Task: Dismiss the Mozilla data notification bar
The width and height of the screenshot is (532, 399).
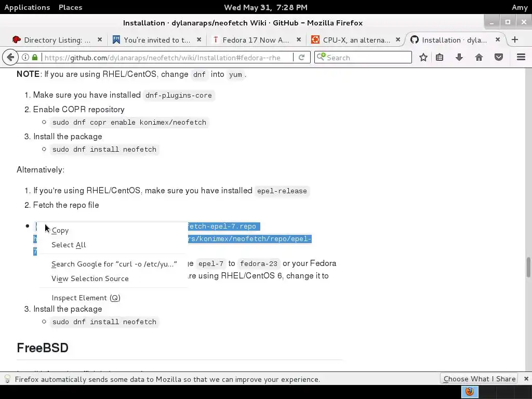Action: 526,379
